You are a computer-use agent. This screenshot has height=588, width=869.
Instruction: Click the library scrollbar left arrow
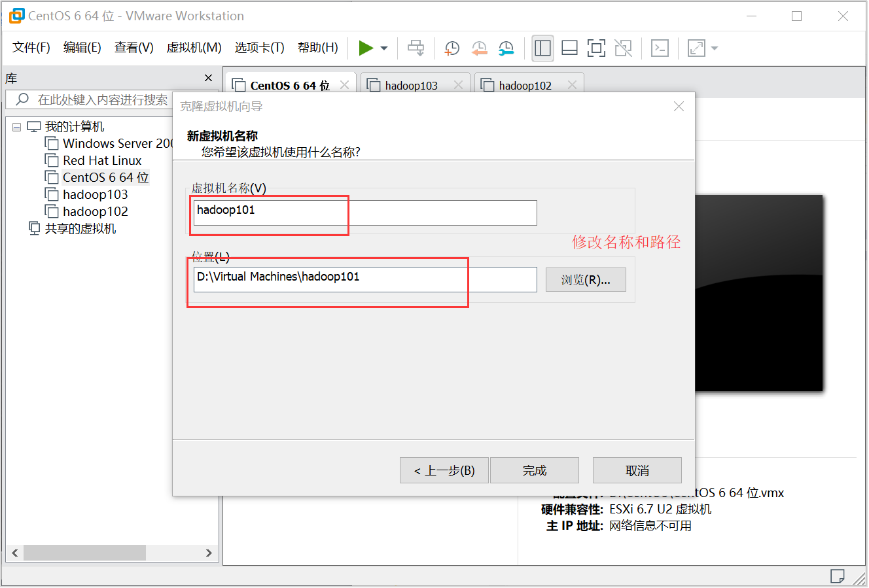pyautogui.click(x=14, y=553)
